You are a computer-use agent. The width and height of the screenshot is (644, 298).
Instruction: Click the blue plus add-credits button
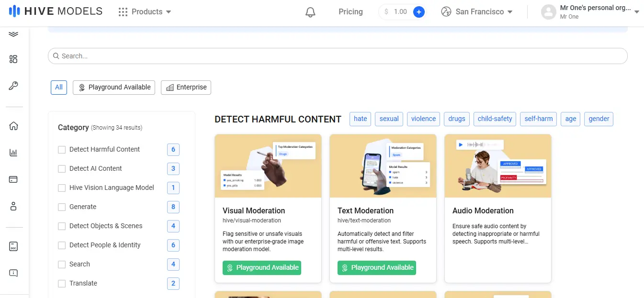(x=418, y=12)
